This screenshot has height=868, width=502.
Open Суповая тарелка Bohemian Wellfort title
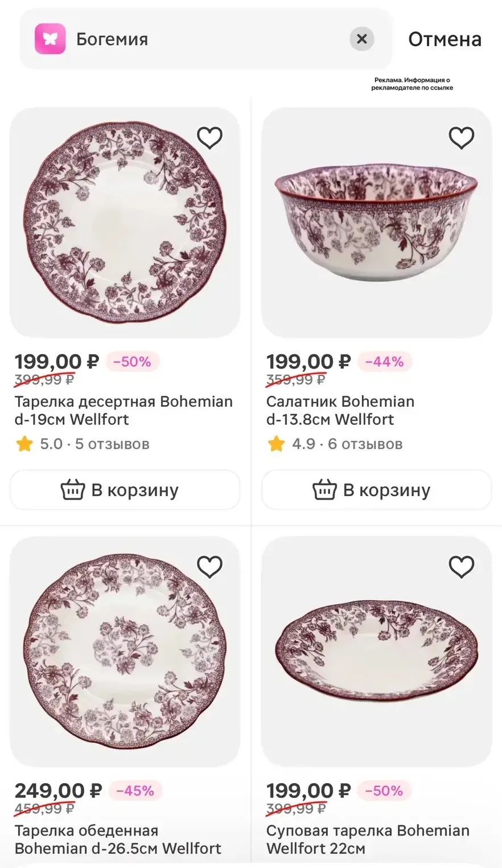pyautogui.click(x=368, y=840)
